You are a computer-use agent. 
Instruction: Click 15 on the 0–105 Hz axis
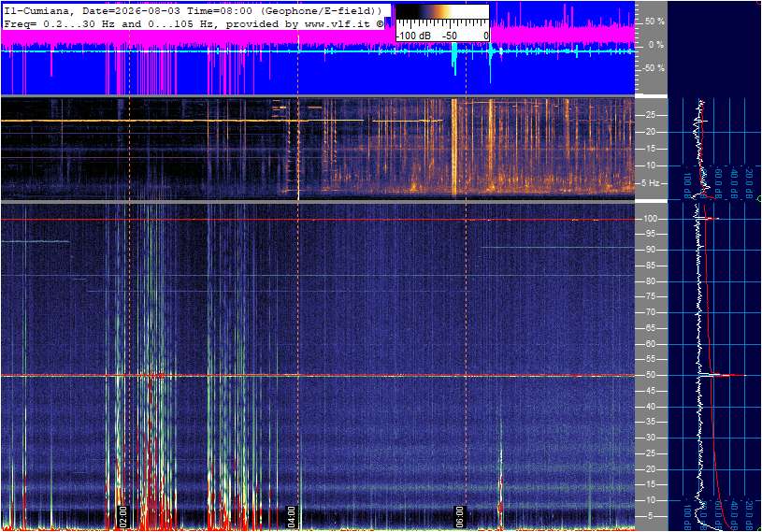650,485
